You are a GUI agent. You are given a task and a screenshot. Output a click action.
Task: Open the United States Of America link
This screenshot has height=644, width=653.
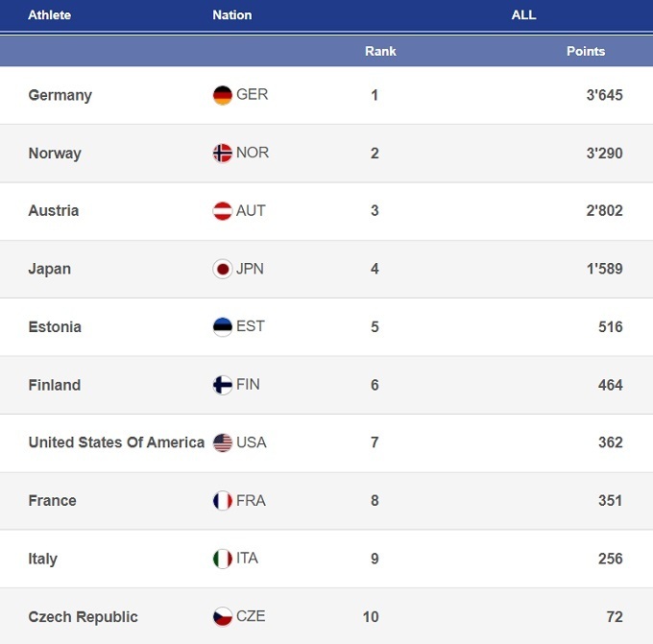pos(116,442)
